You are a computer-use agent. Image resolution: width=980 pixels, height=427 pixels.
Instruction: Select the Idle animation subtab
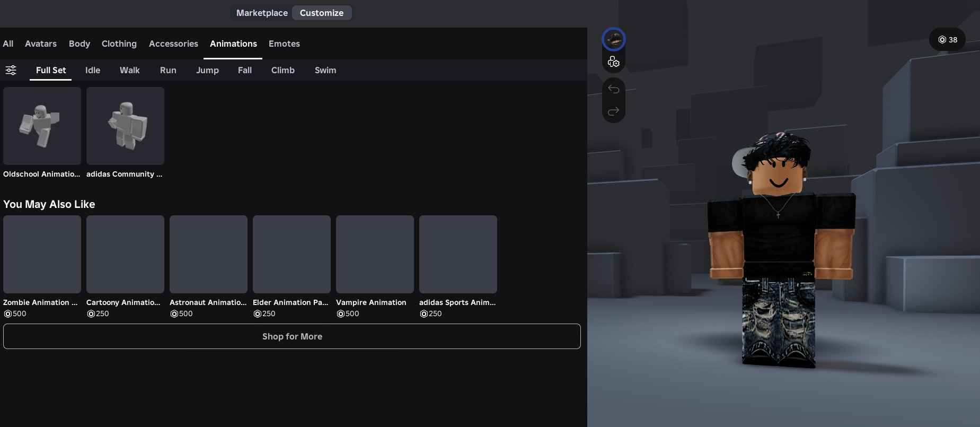[93, 70]
